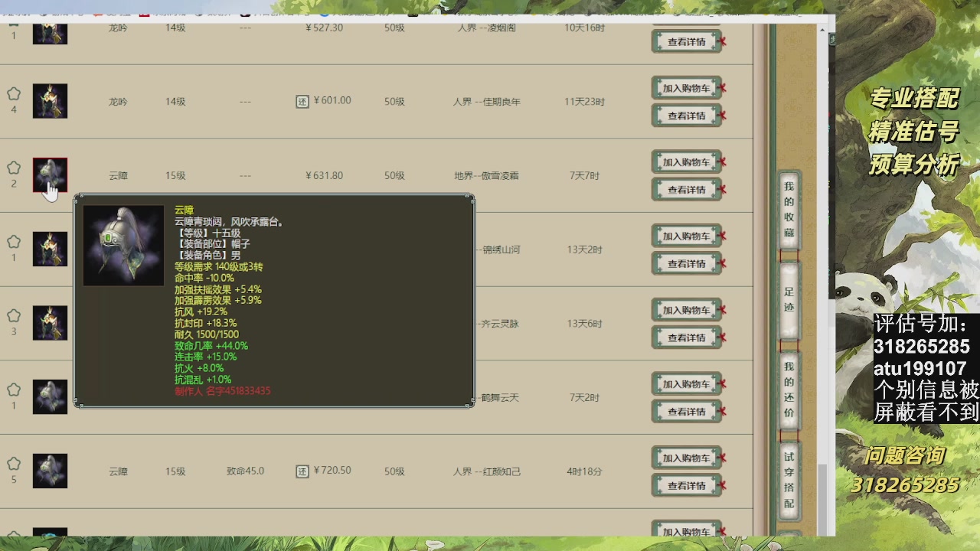Open the 云障 item thumbnail priced ¥720.50
Viewport: 980px width, 551px height.
tap(50, 471)
